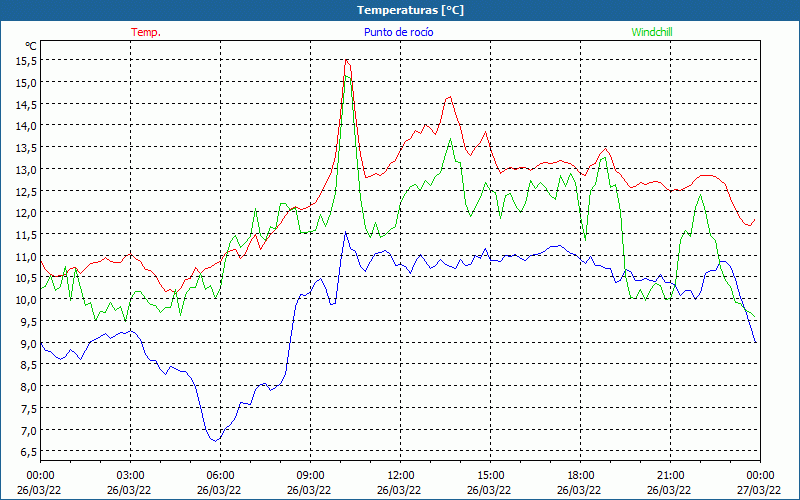Click the 15:00 time axis label
The width and height of the screenshot is (800, 500).
(x=491, y=476)
